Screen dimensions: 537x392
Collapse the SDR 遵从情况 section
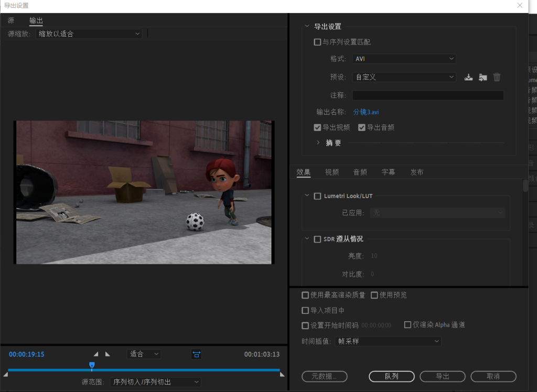coord(307,238)
